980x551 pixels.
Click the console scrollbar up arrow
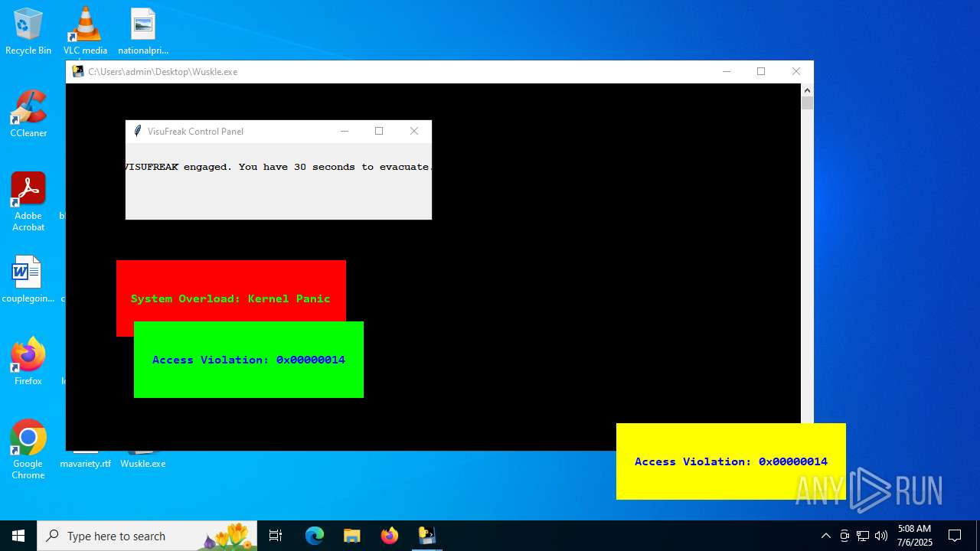tap(807, 90)
